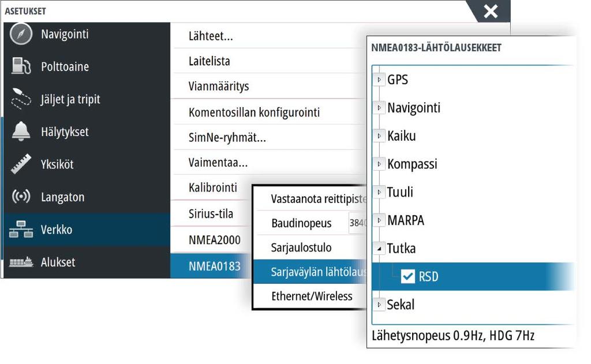Close the Asetukset settings dialog
The width and height of the screenshot is (591, 364).
tap(491, 12)
